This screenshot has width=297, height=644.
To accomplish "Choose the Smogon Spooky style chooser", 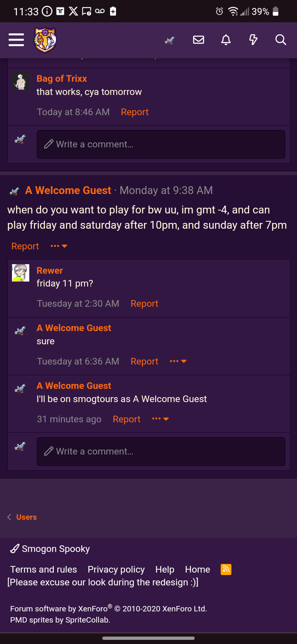I will (x=50, y=549).
